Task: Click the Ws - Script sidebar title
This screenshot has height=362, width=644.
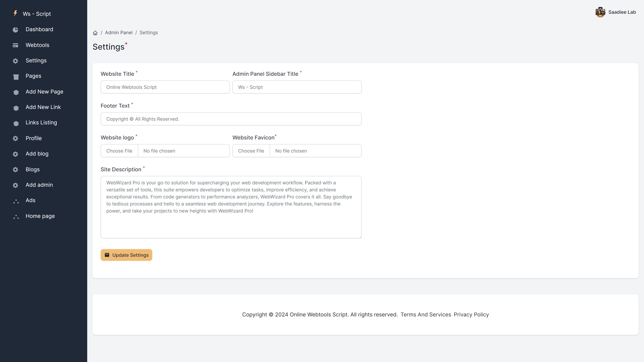Action: [37, 14]
